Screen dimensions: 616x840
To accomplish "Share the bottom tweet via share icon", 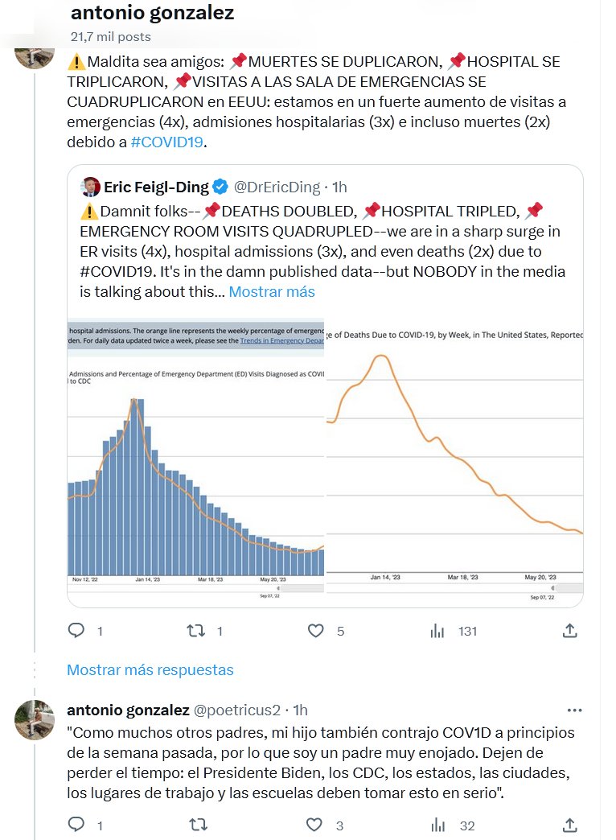I will (569, 825).
